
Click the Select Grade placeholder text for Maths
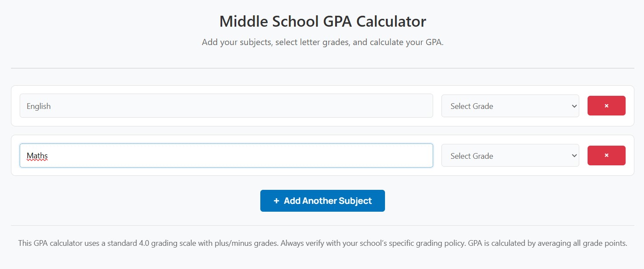(x=471, y=155)
